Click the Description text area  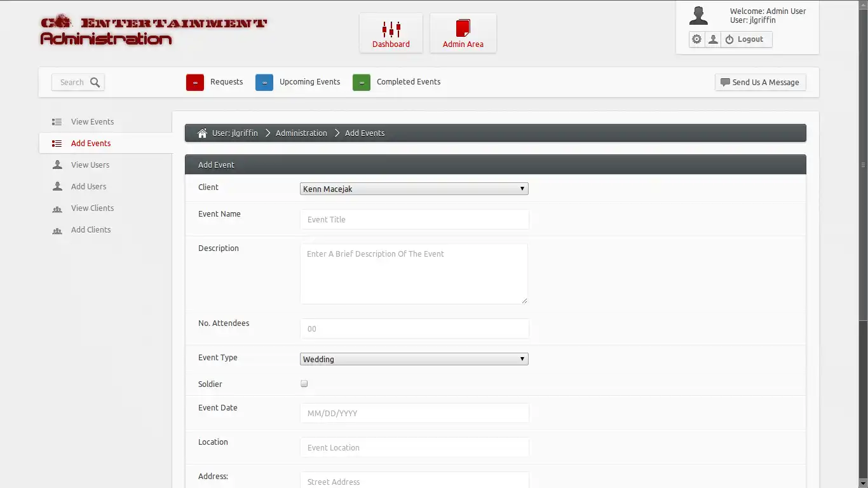[x=414, y=274]
